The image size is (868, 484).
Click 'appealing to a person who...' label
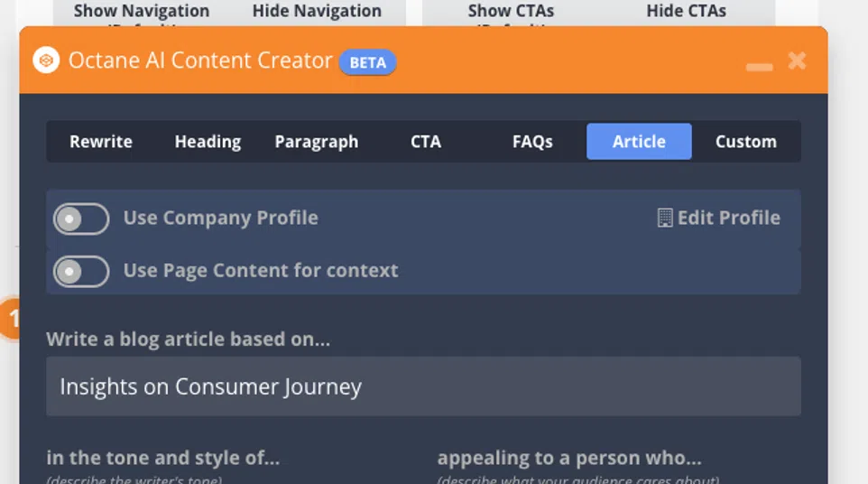[x=569, y=458]
